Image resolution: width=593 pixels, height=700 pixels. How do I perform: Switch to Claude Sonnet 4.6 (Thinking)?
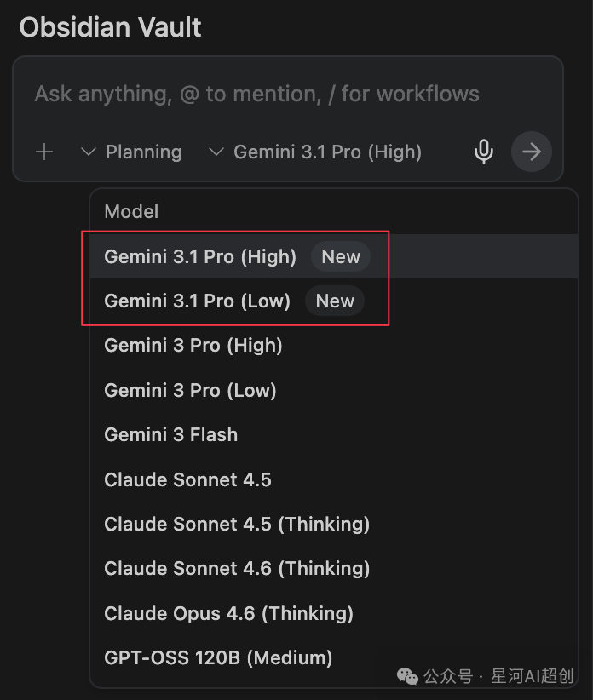(237, 568)
